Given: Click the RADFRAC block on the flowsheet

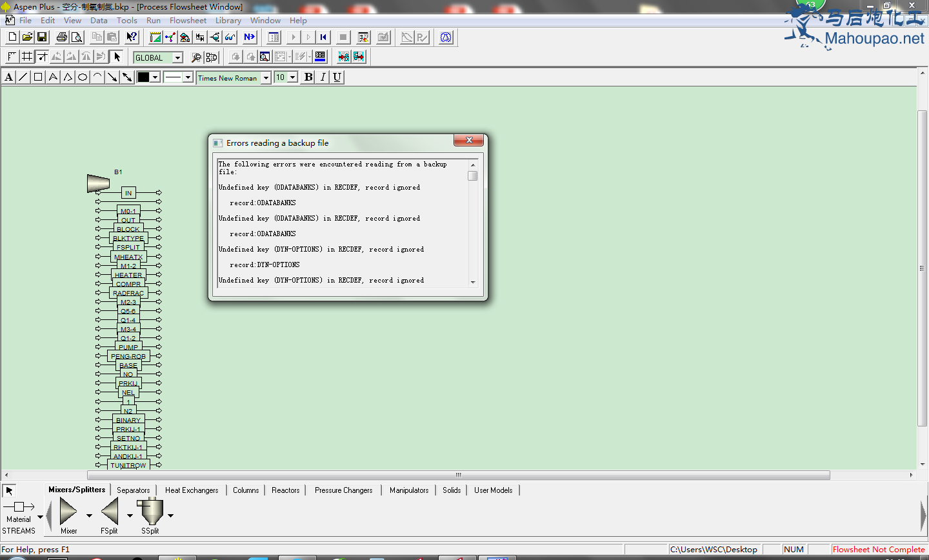Looking at the screenshot, I should (x=128, y=293).
